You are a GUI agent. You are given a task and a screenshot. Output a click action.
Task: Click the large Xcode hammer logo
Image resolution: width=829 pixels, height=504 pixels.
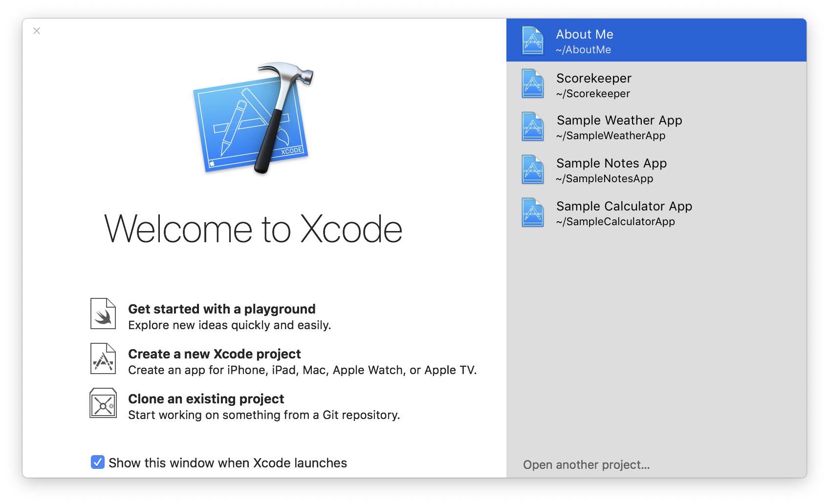pos(253,118)
